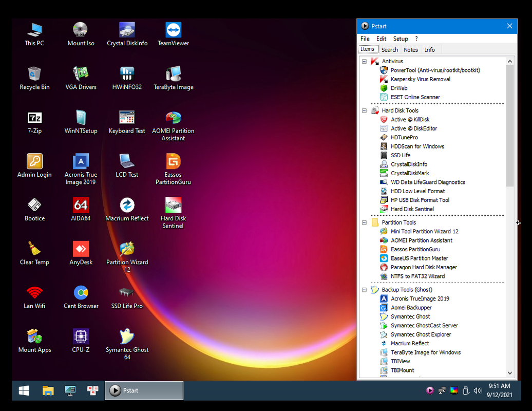532x411 pixels.
Task: Open the Mount Iso desktop icon
Action: pyautogui.click(x=81, y=34)
